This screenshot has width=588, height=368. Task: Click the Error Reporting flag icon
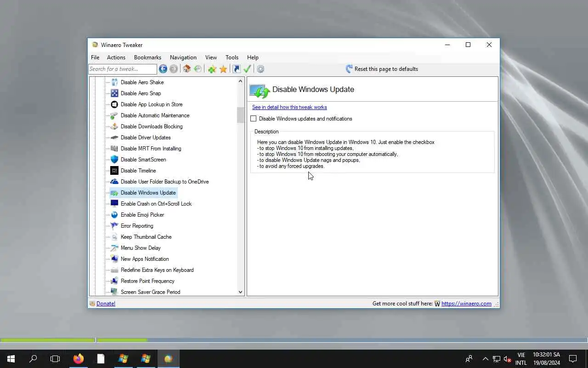click(114, 226)
